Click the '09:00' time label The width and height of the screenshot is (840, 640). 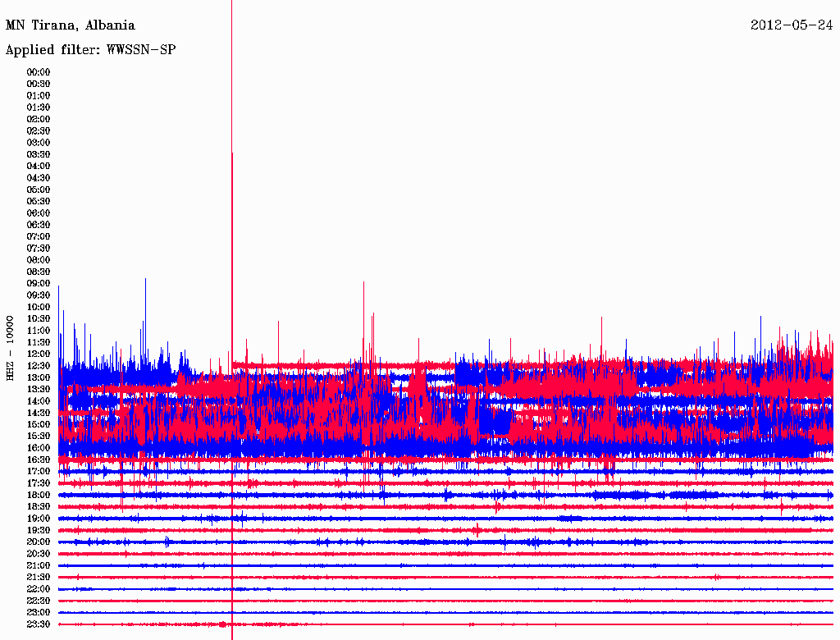click(x=39, y=284)
